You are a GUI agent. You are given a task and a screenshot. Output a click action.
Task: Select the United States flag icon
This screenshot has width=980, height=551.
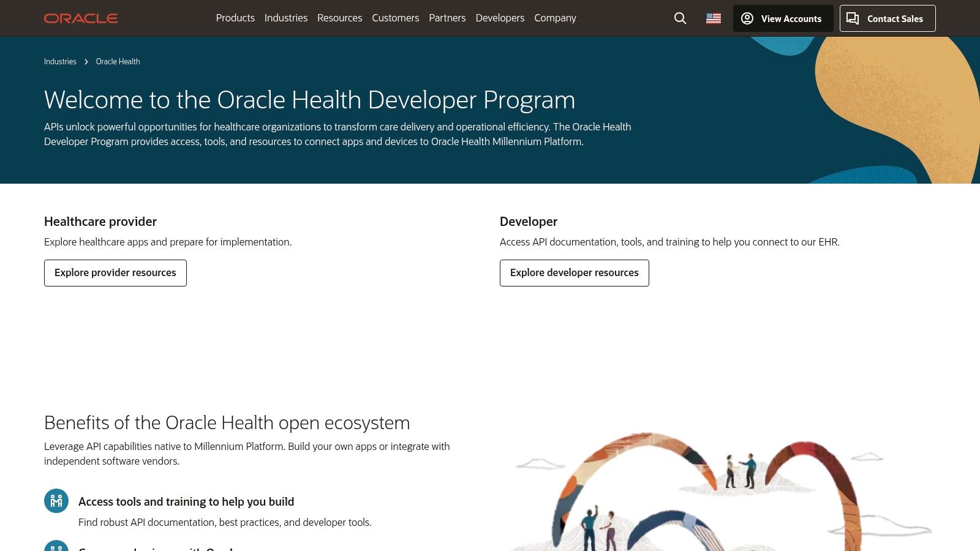(713, 18)
